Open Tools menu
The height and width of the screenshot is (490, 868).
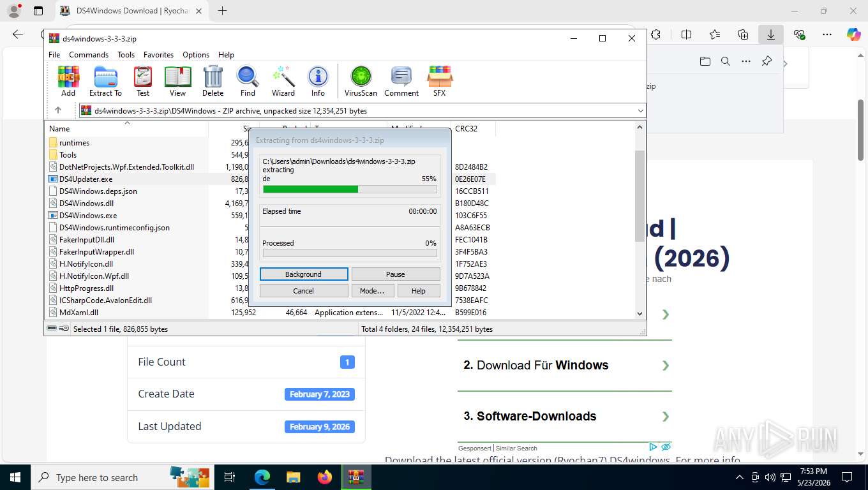click(x=126, y=55)
